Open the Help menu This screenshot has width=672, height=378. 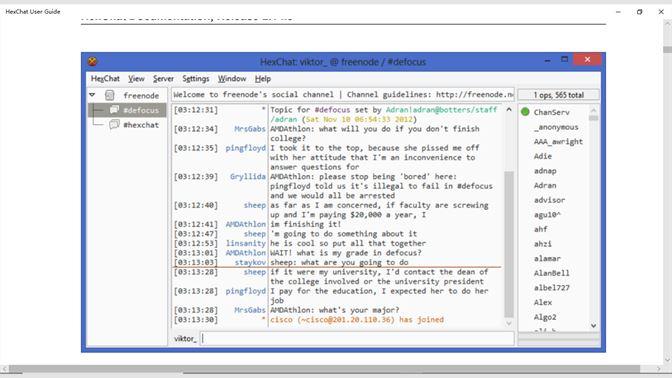(x=263, y=79)
